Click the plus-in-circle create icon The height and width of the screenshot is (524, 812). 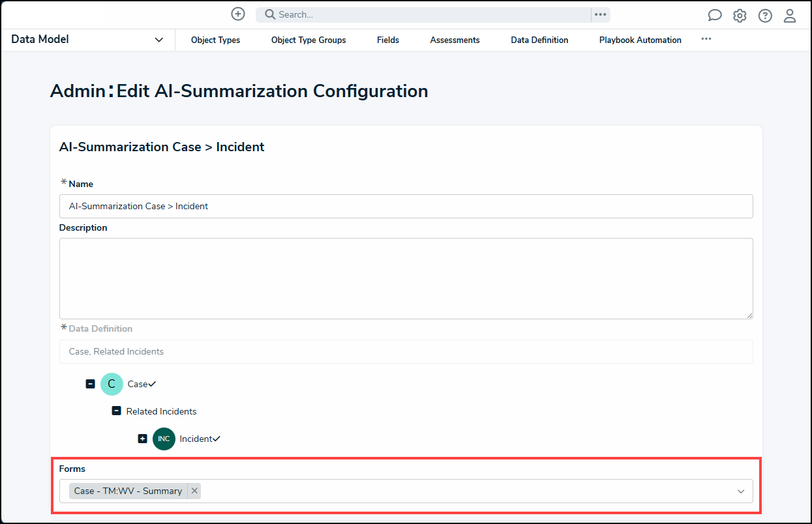tap(238, 14)
